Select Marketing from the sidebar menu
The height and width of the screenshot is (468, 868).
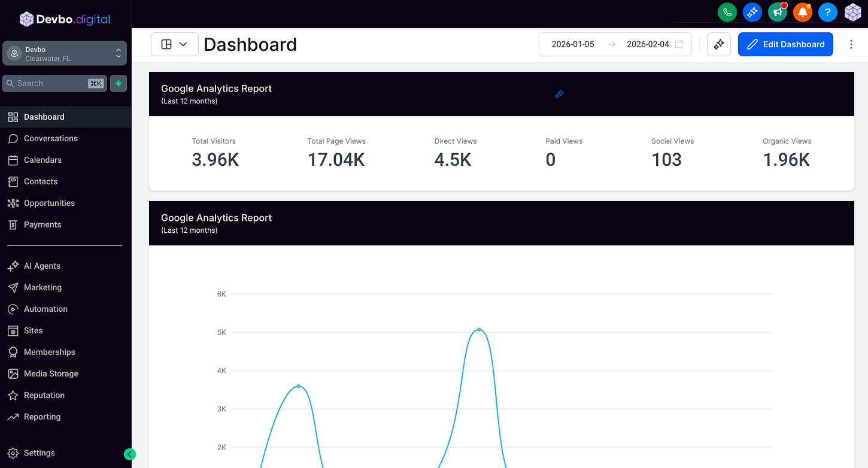point(43,287)
